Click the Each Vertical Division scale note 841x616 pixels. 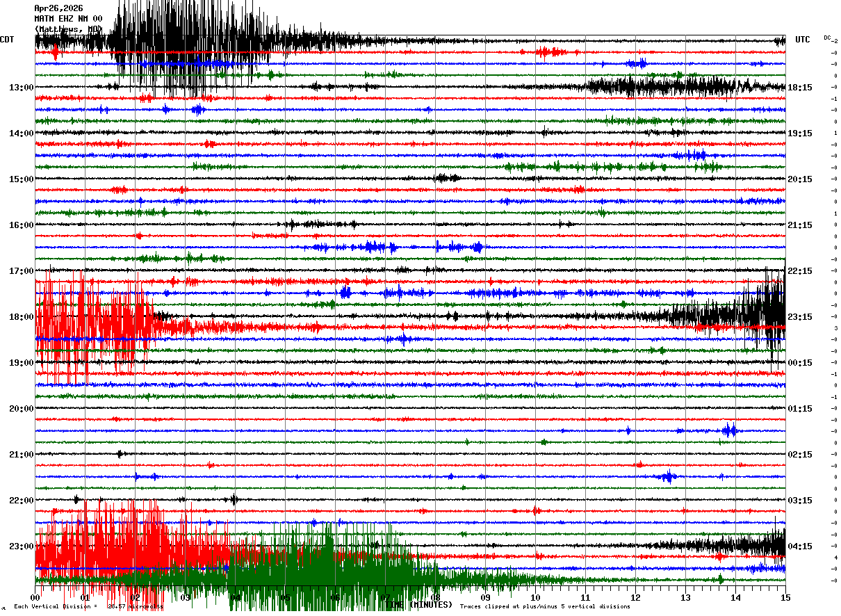coord(88,607)
